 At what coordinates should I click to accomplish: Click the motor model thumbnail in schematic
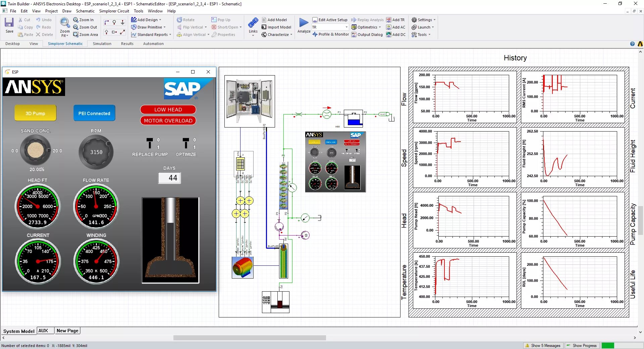[x=243, y=267]
